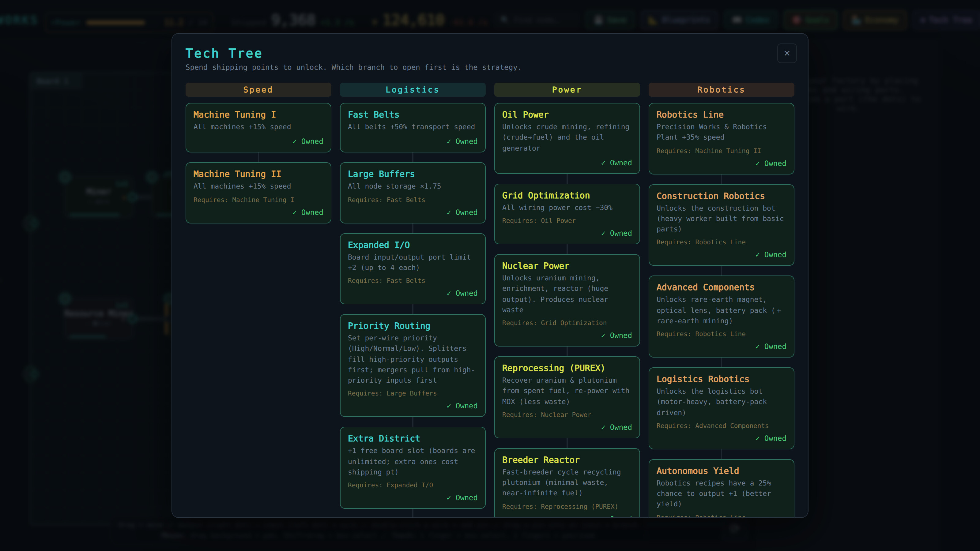This screenshot has height=551, width=980.
Task: Click the 'Requires: Reprocessing (PUREX)' text
Action: pos(560,507)
